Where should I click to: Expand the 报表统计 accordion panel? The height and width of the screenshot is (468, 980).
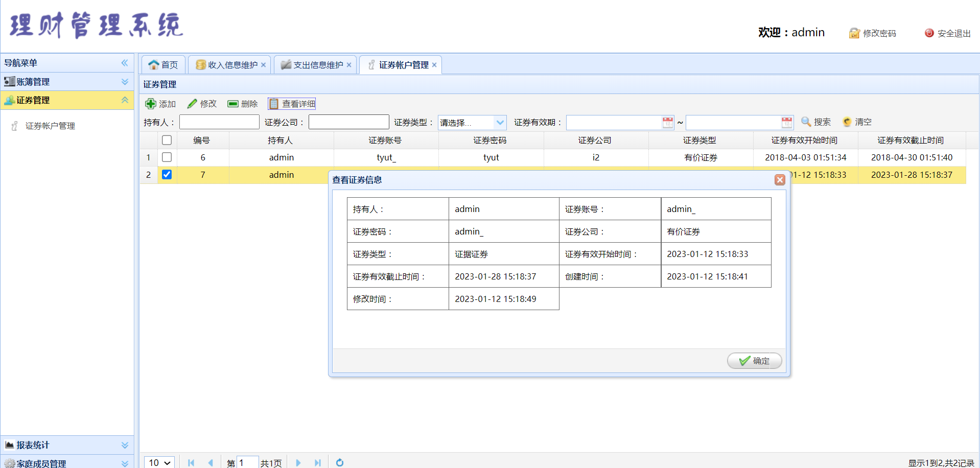[x=67, y=445]
